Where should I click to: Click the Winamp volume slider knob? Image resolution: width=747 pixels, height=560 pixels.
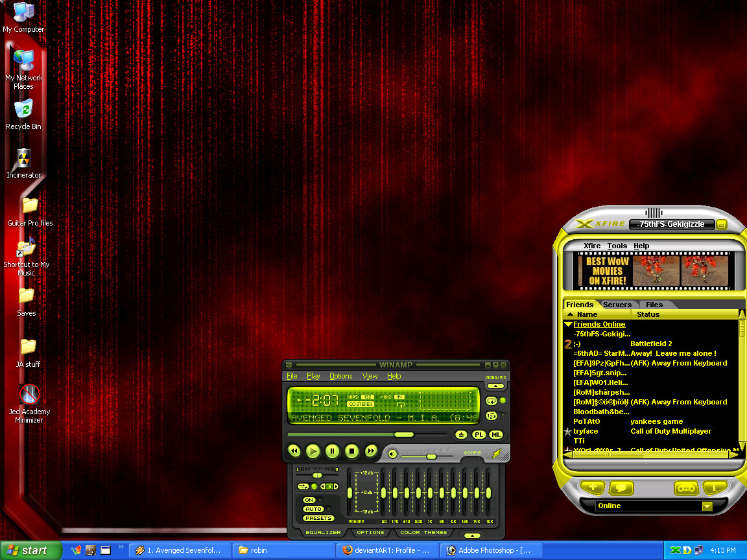(x=432, y=457)
